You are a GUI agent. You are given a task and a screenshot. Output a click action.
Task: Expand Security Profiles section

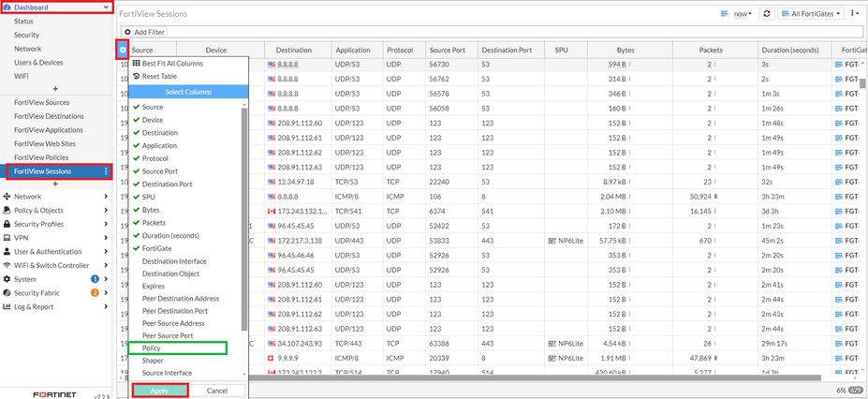[x=106, y=224]
